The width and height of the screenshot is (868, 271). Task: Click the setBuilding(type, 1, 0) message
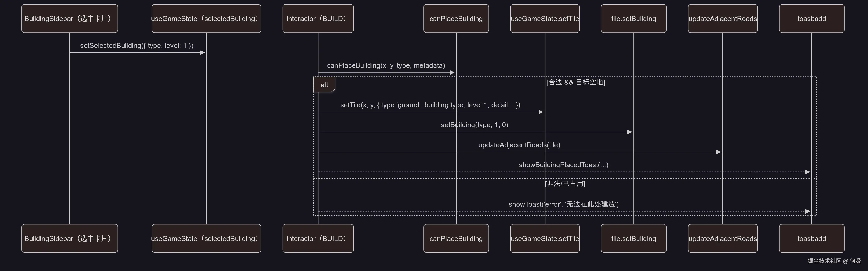474,125
